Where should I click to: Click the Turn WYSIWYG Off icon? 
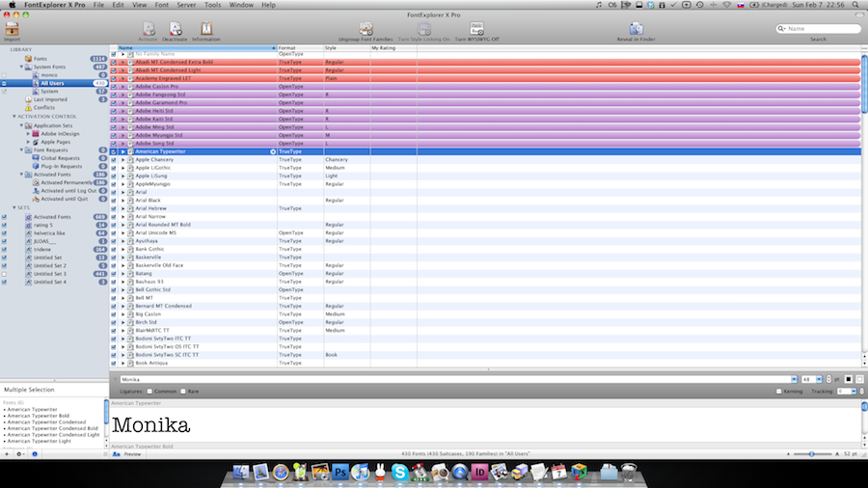476,29
